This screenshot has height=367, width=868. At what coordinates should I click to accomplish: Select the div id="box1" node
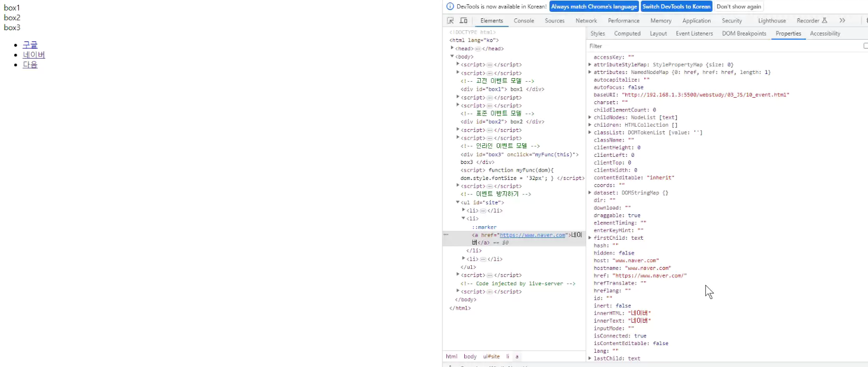[502, 89]
